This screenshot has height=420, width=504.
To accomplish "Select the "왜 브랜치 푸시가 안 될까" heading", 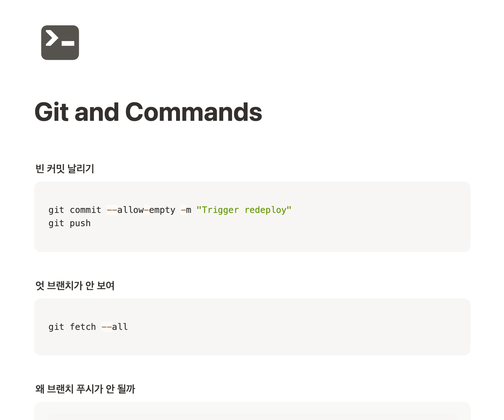I will pyautogui.click(x=85, y=389).
